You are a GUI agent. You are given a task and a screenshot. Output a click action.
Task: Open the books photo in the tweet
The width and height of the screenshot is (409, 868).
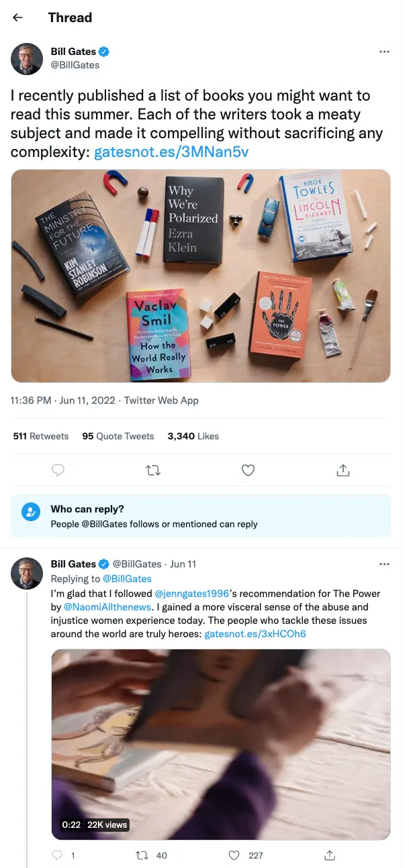tap(201, 276)
